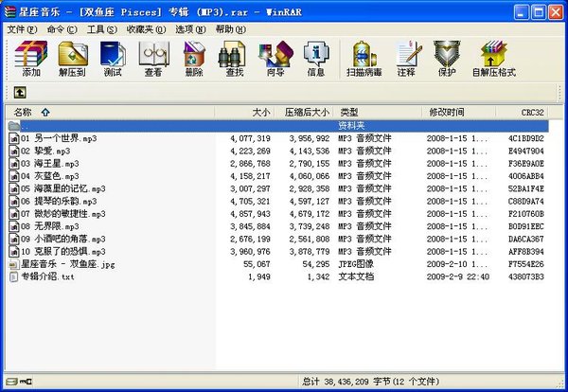Click the key icon in status bar
The height and width of the screenshot is (392, 568).
26,382
